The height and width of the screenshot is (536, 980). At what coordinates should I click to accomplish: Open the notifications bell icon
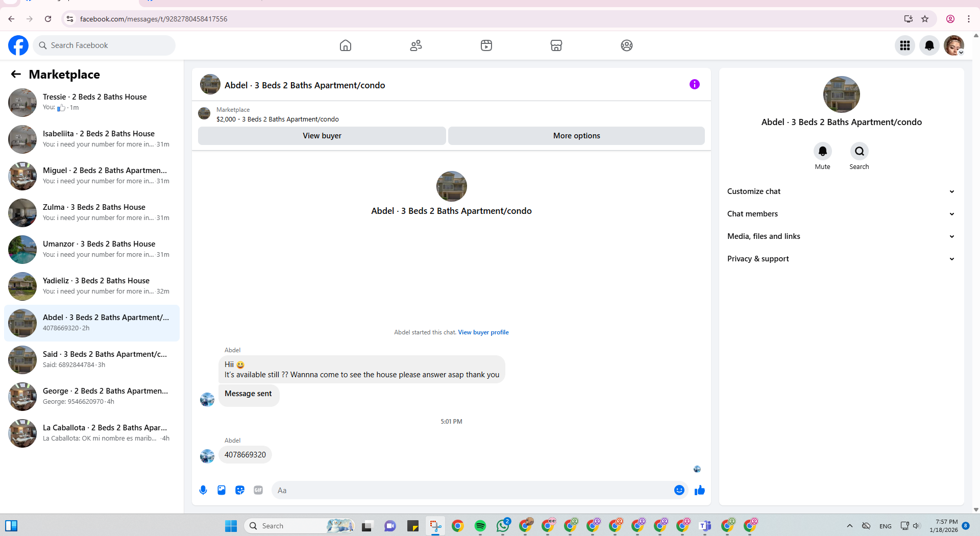tap(929, 45)
